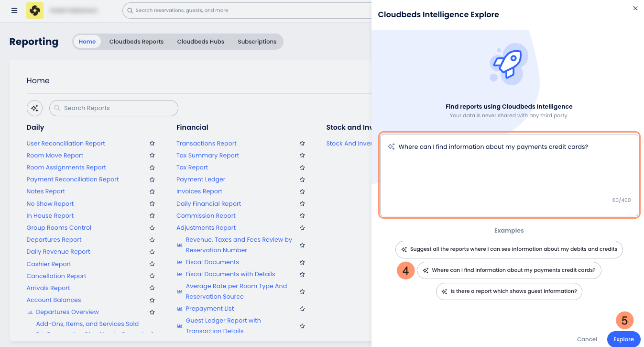Screen dimensions: 644x347
Task: Star the Adjustments Report
Action: [302, 228]
